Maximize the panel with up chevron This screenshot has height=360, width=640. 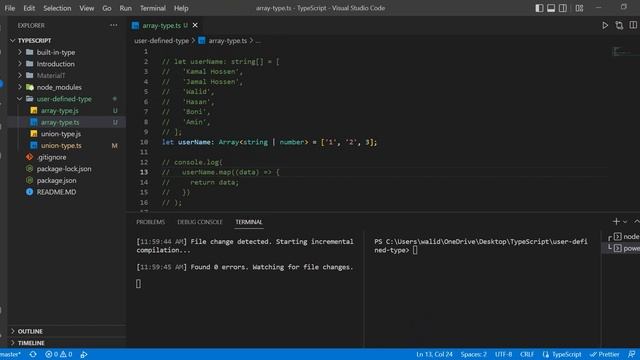coord(636,221)
